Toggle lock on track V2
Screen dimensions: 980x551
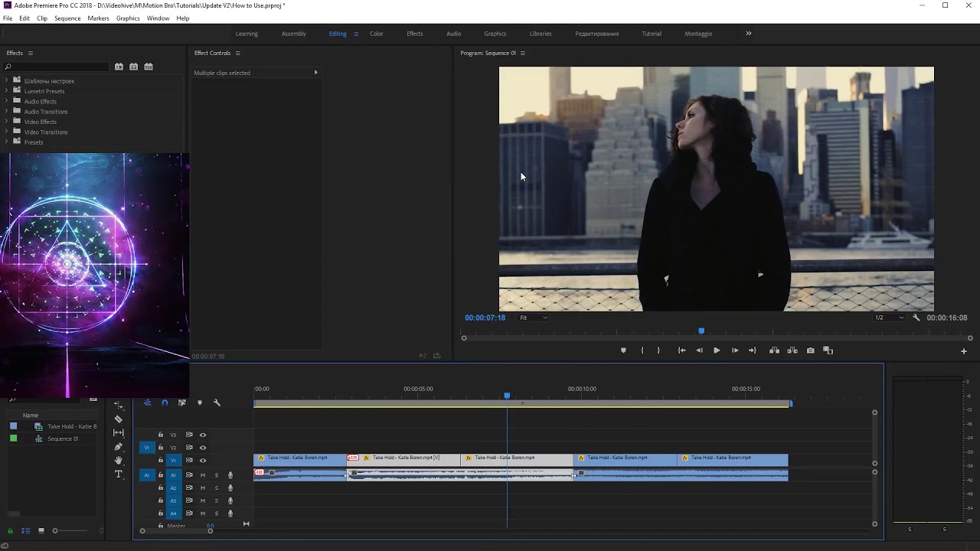(161, 448)
